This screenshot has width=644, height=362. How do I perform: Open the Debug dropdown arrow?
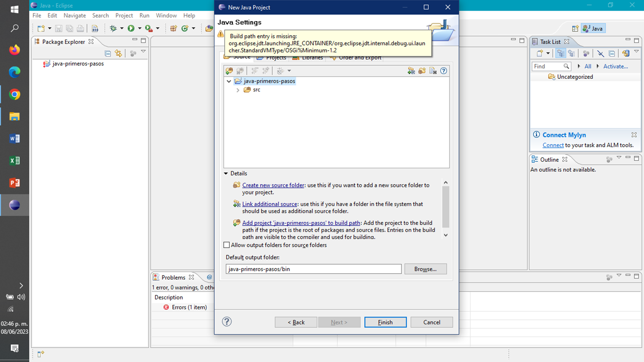point(122,28)
